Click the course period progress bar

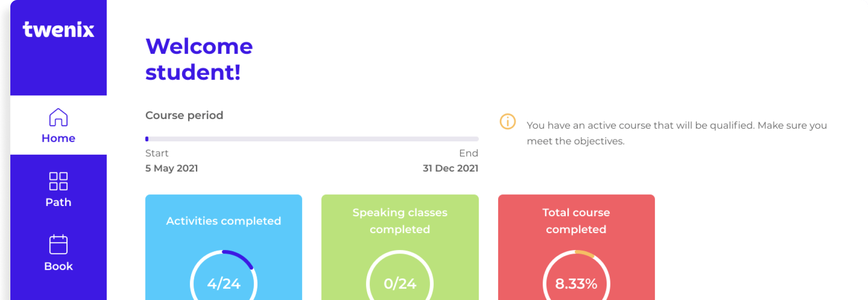[312, 139]
